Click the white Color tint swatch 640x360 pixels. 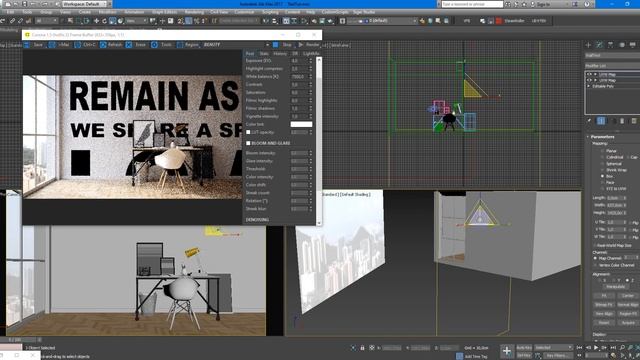click(301, 124)
